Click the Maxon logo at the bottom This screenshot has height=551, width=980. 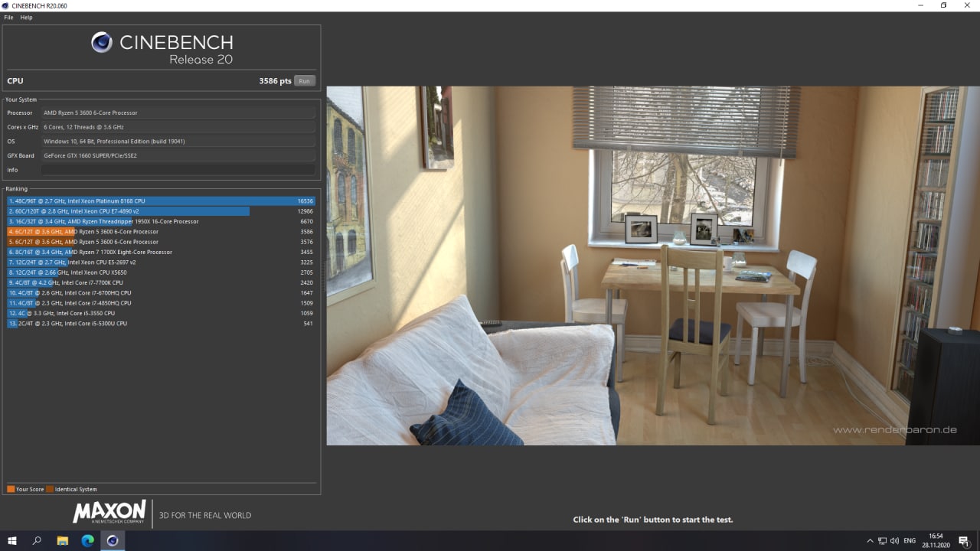[109, 512]
